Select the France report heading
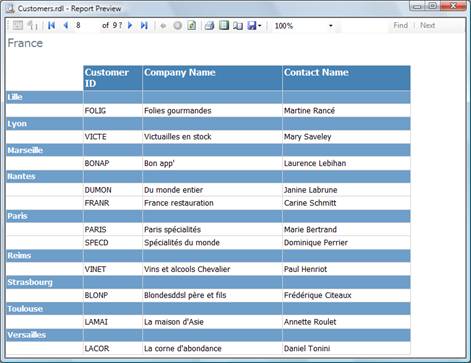The image size is (471, 363). pos(25,43)
